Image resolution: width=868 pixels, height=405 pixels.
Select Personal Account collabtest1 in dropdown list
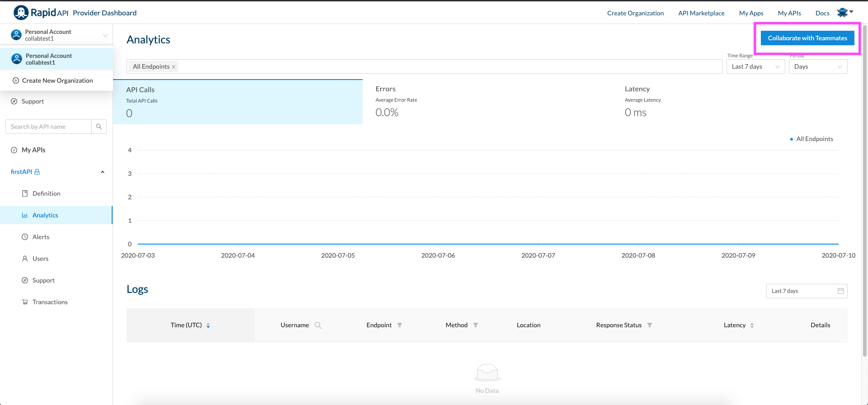click(x=57, y=59)
